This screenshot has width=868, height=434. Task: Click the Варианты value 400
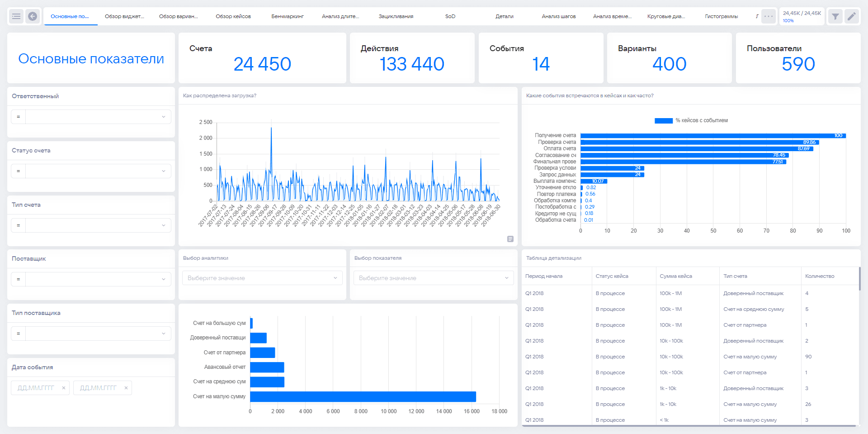pos(670,64)
